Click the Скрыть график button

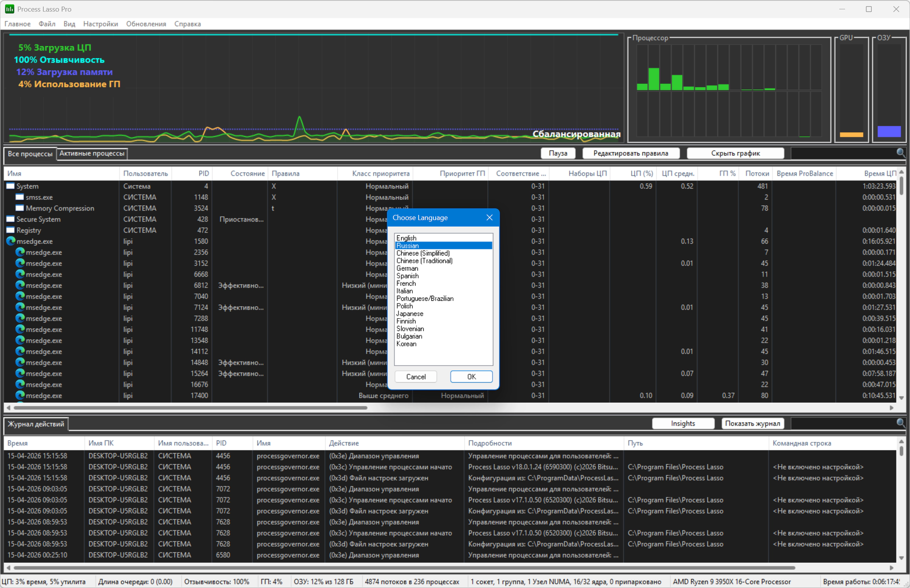735,153
